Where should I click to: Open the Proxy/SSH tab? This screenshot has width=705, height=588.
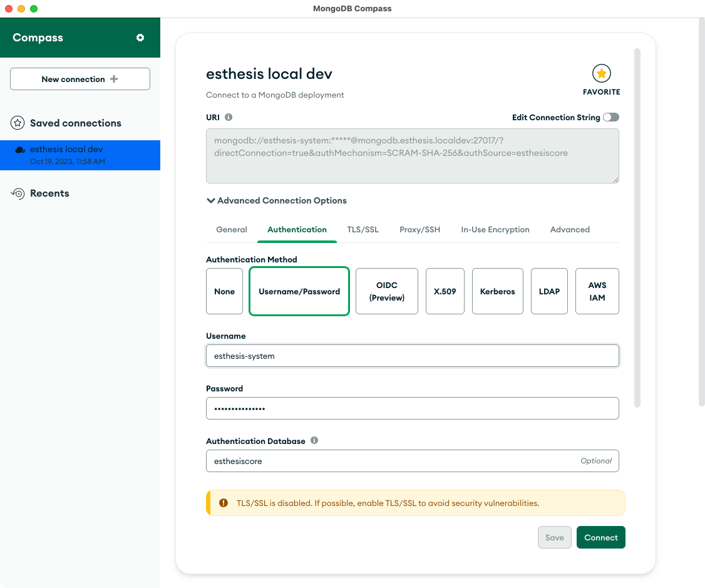tap(419, 229)
